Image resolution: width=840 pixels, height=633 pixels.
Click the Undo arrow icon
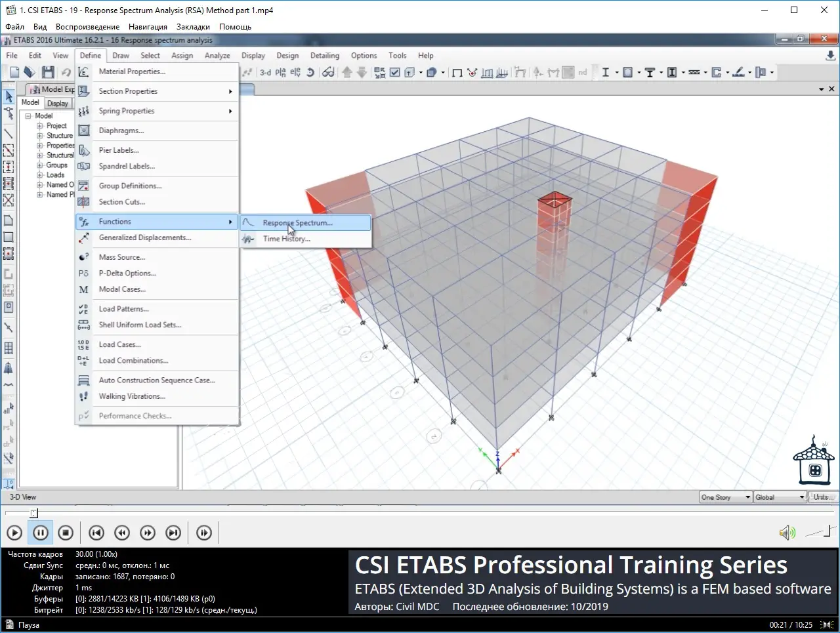(66, 72)
